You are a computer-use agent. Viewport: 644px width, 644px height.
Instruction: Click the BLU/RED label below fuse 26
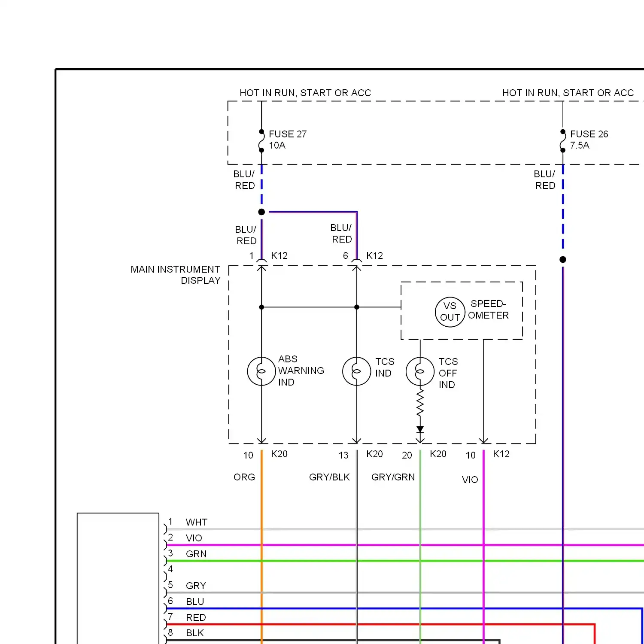pyautogui.click(x=545, y=179)
